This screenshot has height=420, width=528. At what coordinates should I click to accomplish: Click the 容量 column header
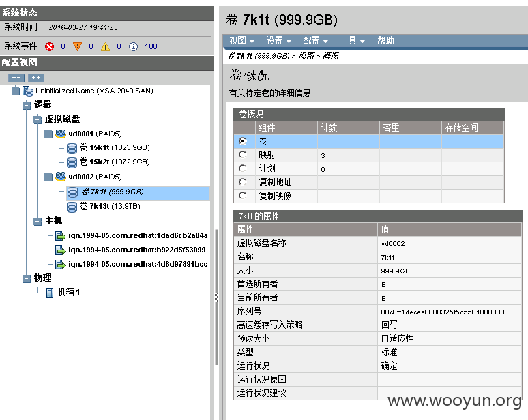[411, 128]
